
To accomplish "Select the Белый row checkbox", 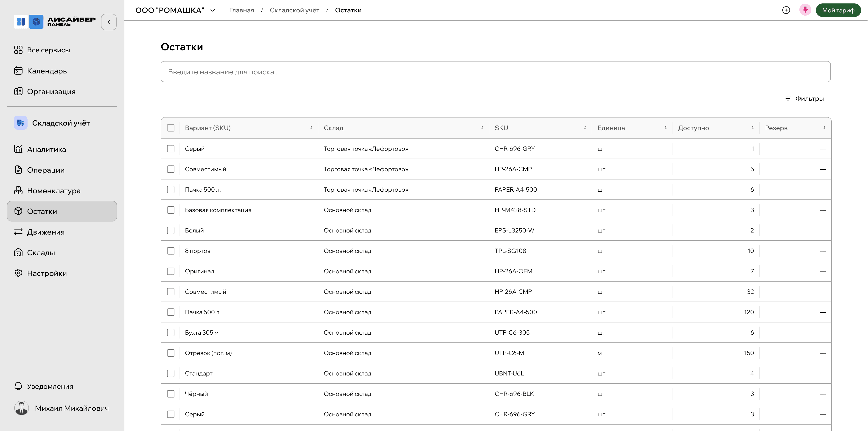I will click(171, 230).
